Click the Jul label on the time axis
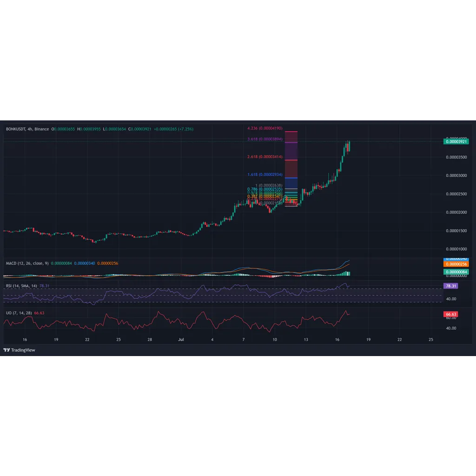This screenshot has width=476, height=476. tap(181, 339)
